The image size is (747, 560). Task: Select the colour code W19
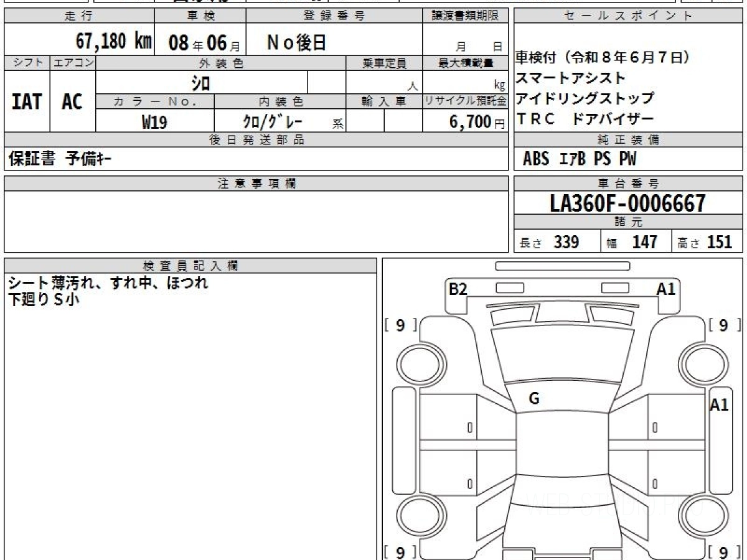(154, 122)
